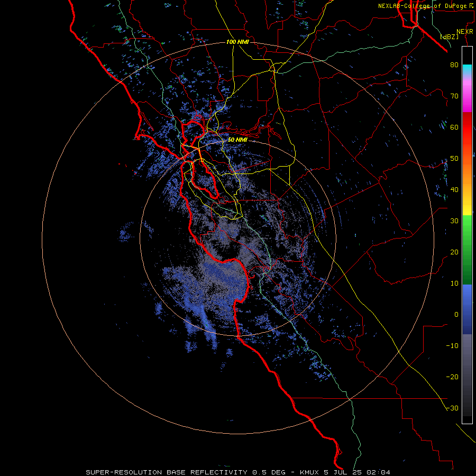Click the -30 value on the dBZ scale
This screenshot has height=476, width=476.
coord(452,408)
